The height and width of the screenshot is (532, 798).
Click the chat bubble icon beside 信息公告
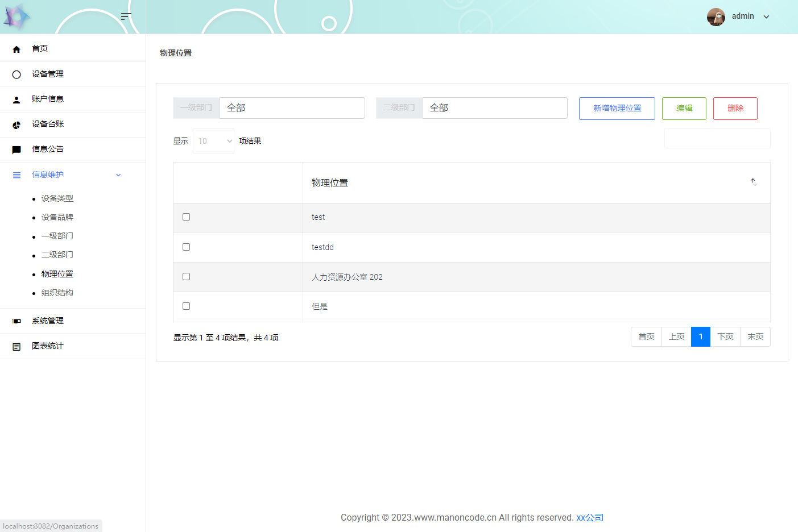pos(16,150)
